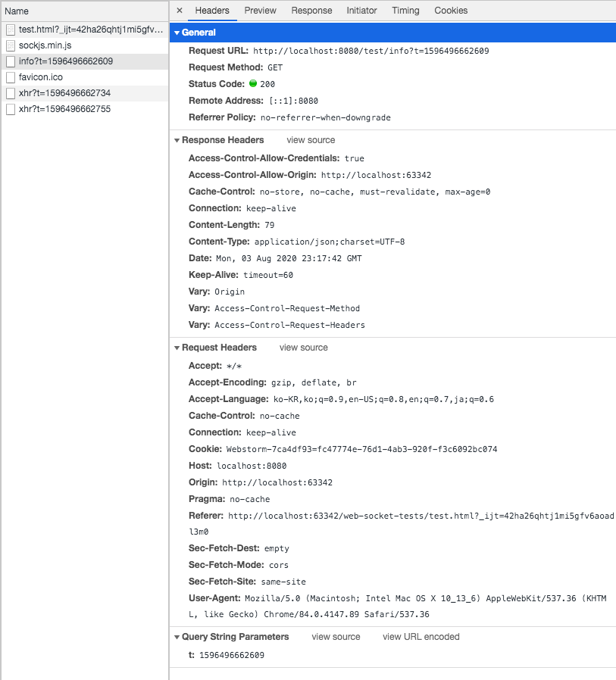The image size is (616, 680).
Task: Collapse the Response Headers section
Action: point(177,140)
